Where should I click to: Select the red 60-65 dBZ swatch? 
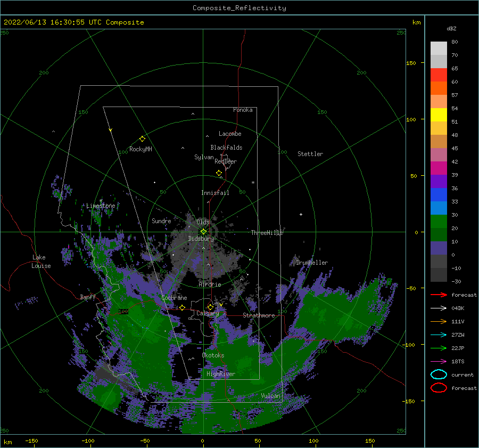439,75
